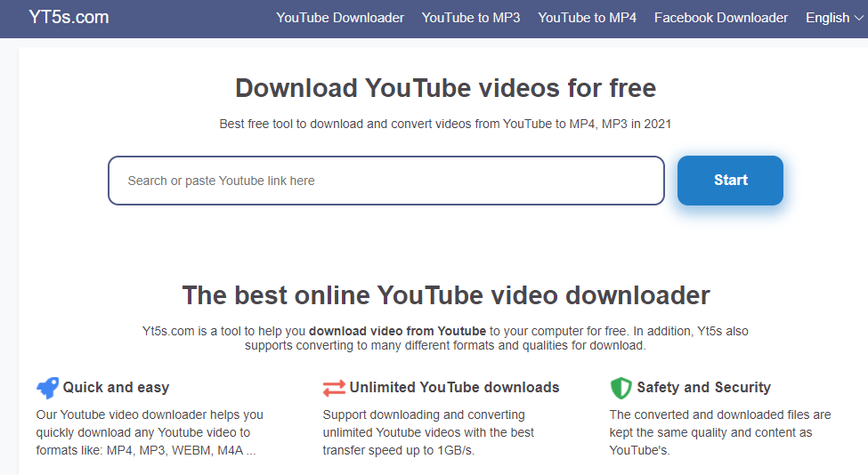868x475 pixels.
Task: Click the paragraph about 'converted and downloaded files'
Action: tap(720, 432)
